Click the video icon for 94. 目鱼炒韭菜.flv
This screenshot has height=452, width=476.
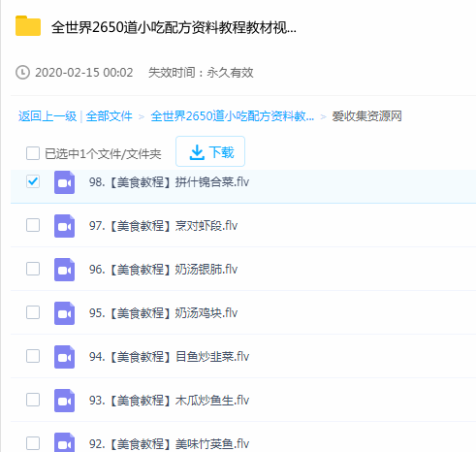click(x=64, y=357)
